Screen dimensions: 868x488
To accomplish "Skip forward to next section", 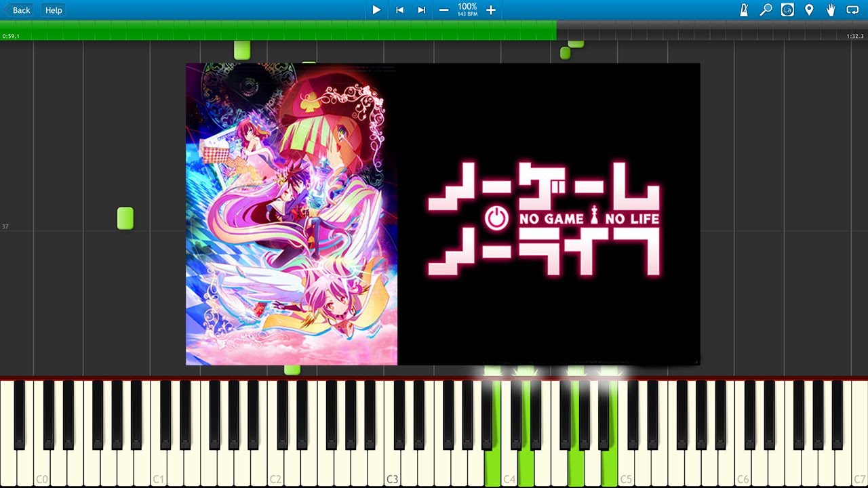I will pyautogui.click(x=421, y=10).
